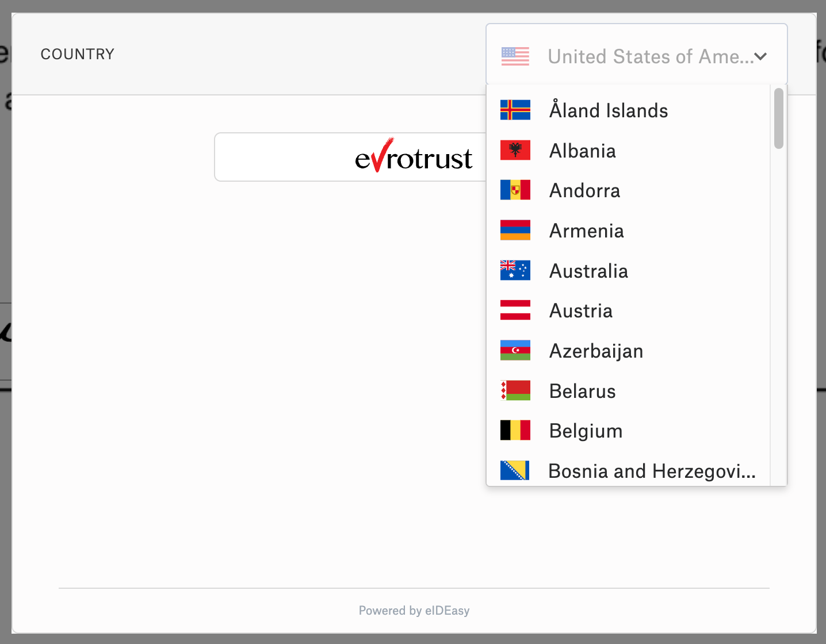Click the COUNTRY header label
The image size is (826, 644).
pos(77,53)
